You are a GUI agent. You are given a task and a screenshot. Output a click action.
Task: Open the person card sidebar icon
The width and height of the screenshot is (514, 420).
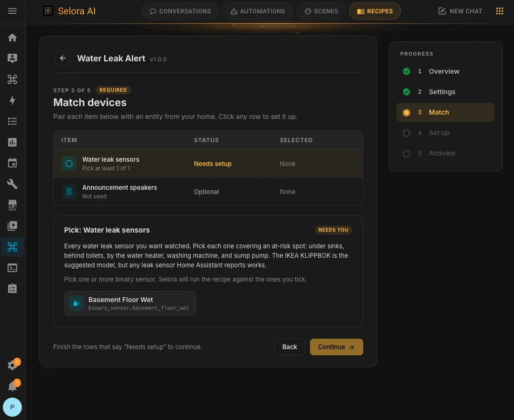tap(12, 58)
